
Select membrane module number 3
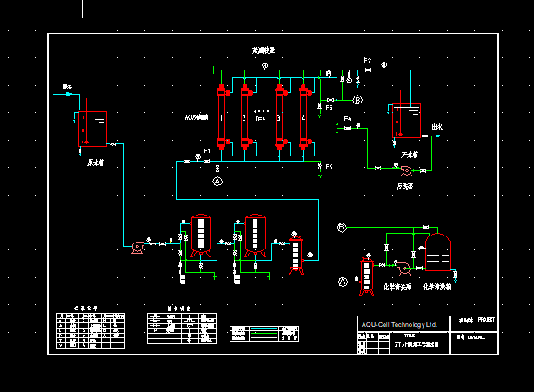click(279, 117)
